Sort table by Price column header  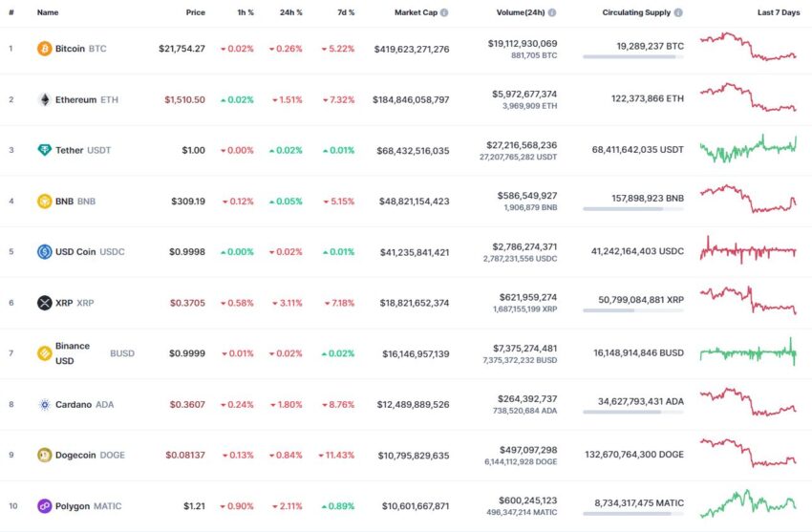point(195,13)
